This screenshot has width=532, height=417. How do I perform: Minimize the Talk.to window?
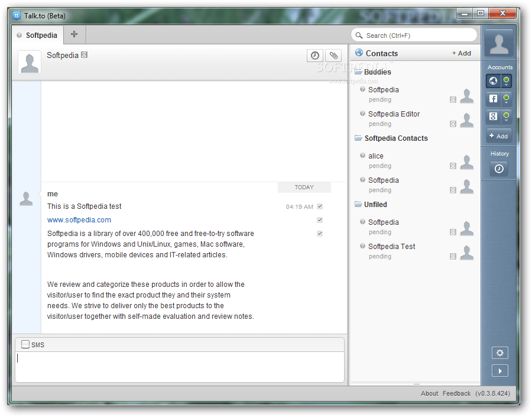pyautogui.click(x=465, y=14)
